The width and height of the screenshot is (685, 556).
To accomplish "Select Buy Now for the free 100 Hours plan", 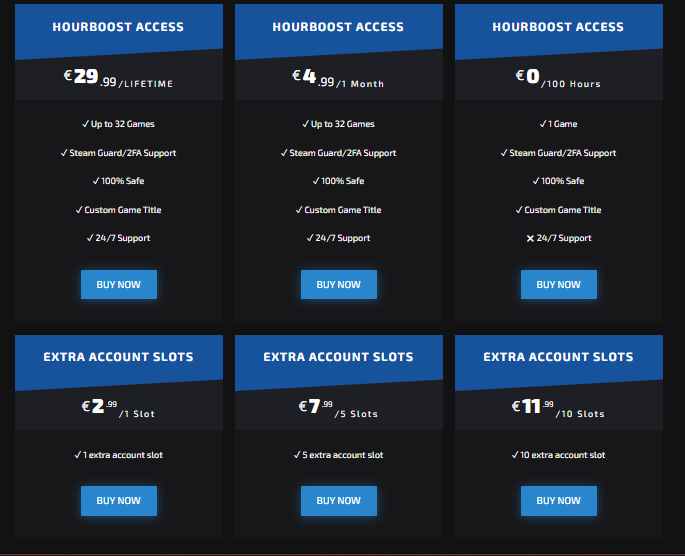I will [558, 285].
